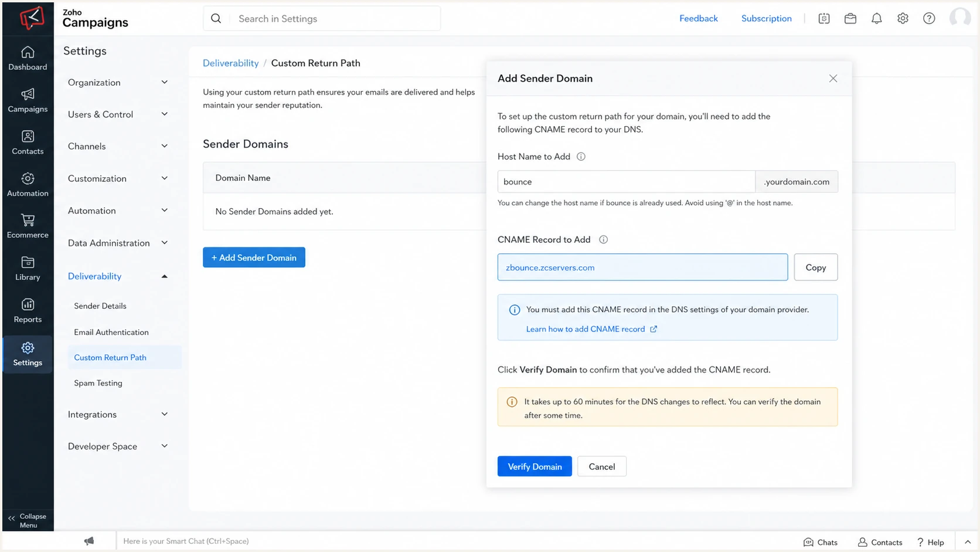This screenshot has width=980, height=552.
Task: Click the zbounce.zcservers.com CNAME field
Action: click(642, 267)
